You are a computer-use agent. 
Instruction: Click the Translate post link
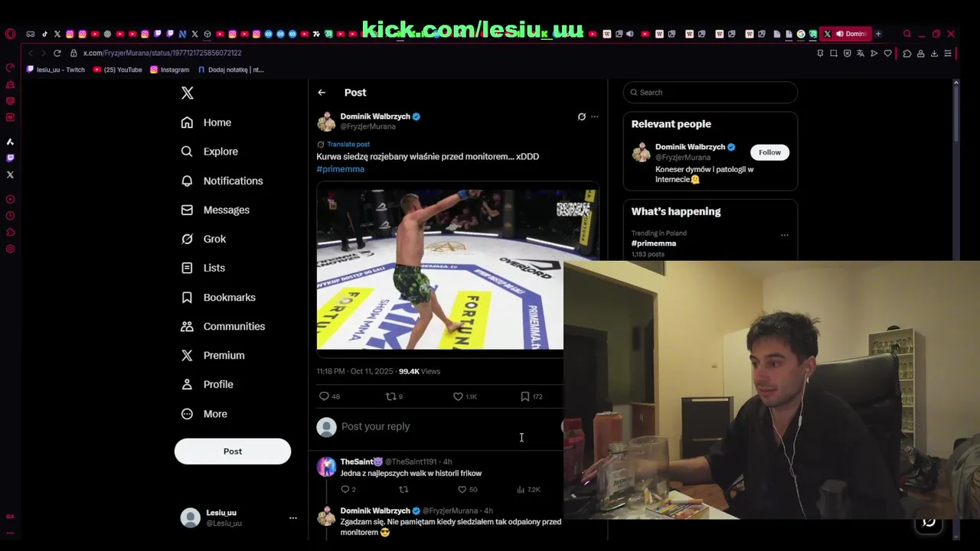pos(348,144)
